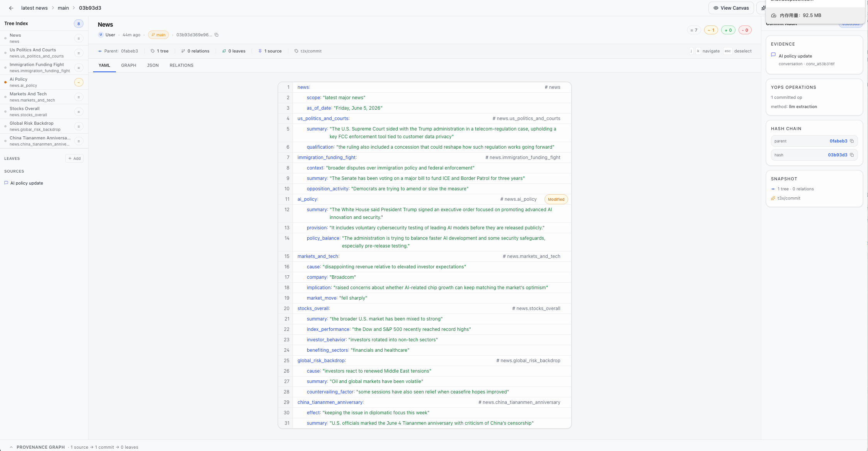Click the sparkle icon beside snapshot t3x/commit
868x451 pixels.
coord(773,198)
